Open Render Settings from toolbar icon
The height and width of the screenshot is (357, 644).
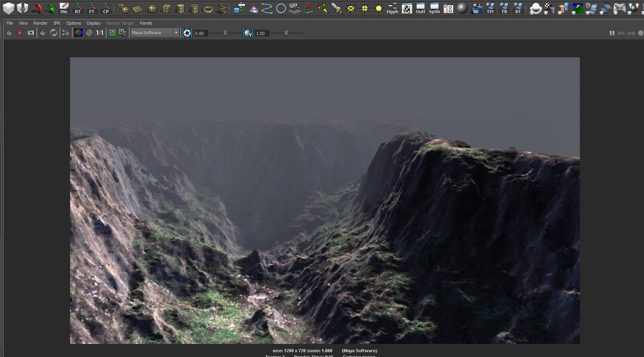[x=66, y=33]
